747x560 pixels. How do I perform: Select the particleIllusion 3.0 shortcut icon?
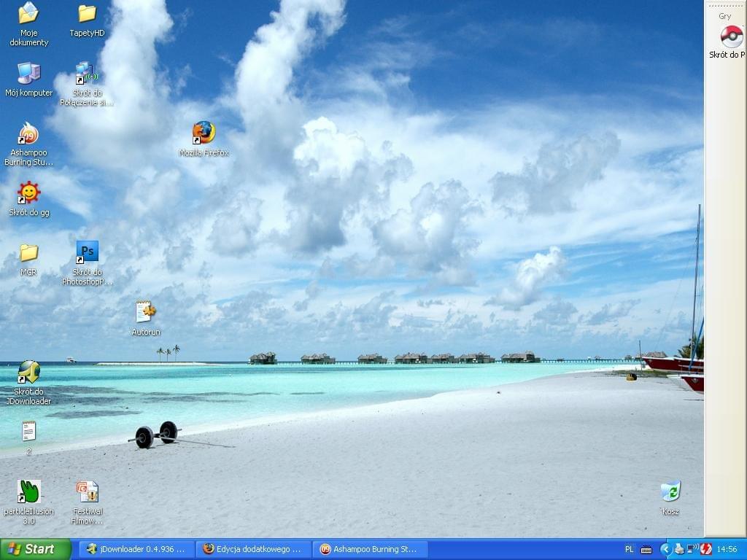(28, 491)
